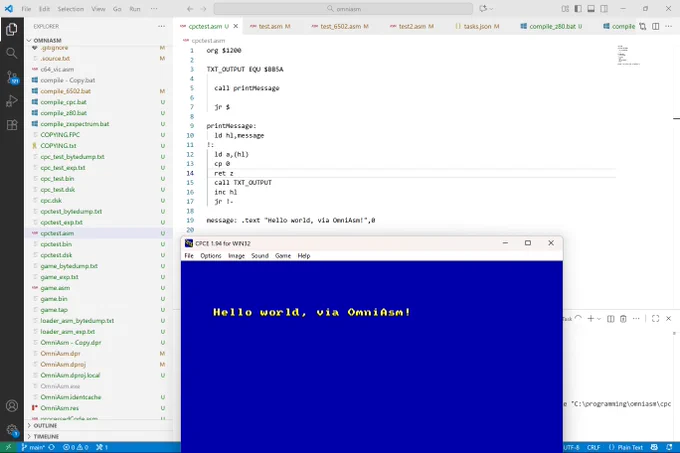Open the Explorer view in activity bar

tap(12, 29)
